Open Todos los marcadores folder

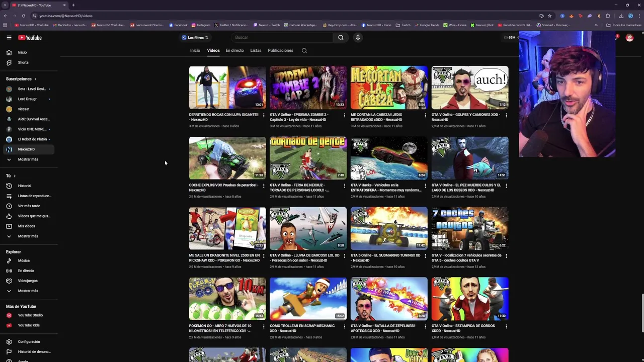tap(624, 25)
